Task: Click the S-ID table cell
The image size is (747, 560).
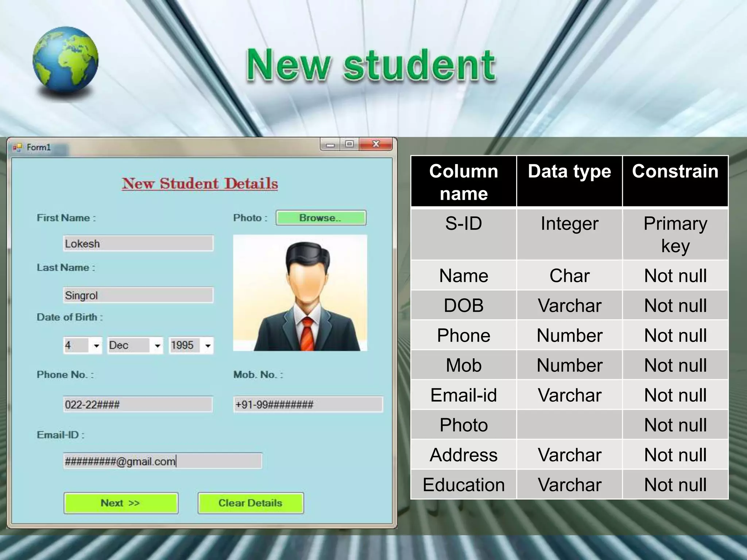Action: click(x=464, y=234)
